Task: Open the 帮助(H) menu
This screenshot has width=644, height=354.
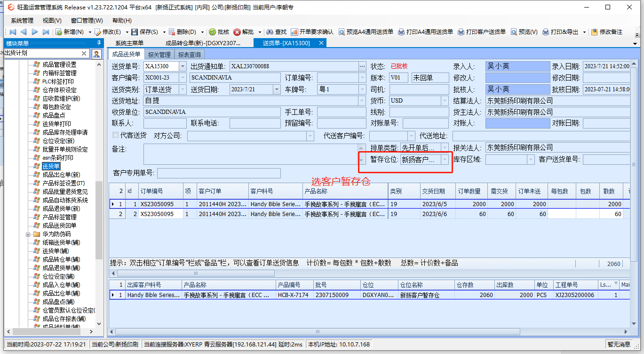Action: pyautogui.click(x=122, y=21)
